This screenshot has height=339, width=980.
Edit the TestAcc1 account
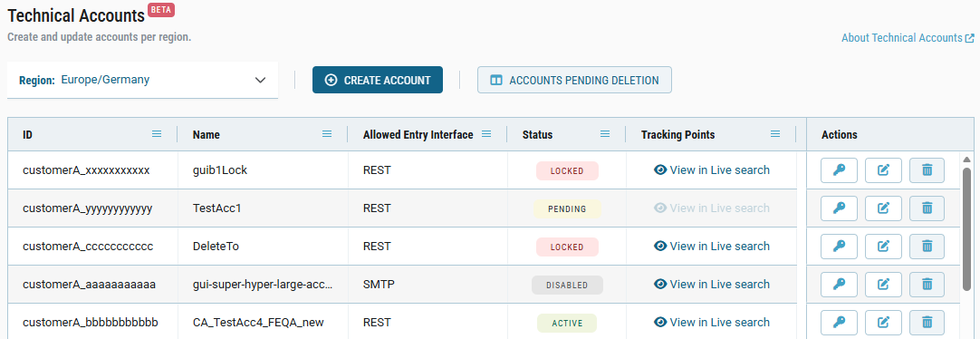pos(883,208)
